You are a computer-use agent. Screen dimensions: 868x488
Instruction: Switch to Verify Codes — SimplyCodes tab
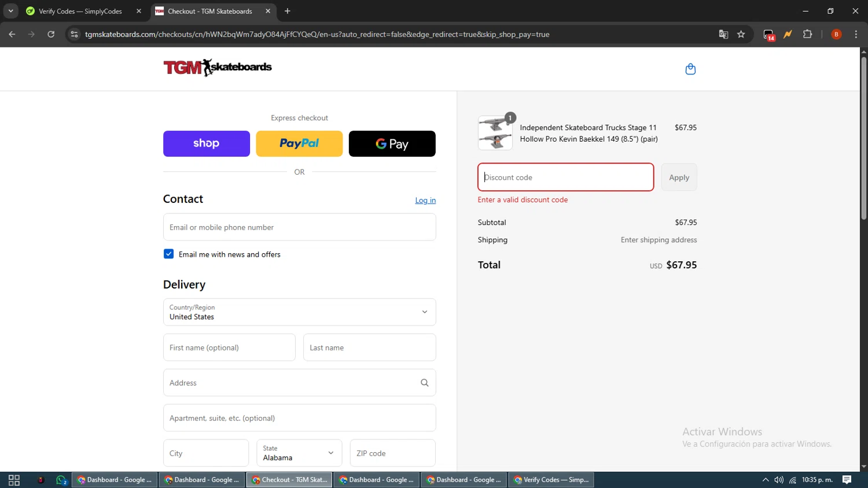(x=80, y=11)
